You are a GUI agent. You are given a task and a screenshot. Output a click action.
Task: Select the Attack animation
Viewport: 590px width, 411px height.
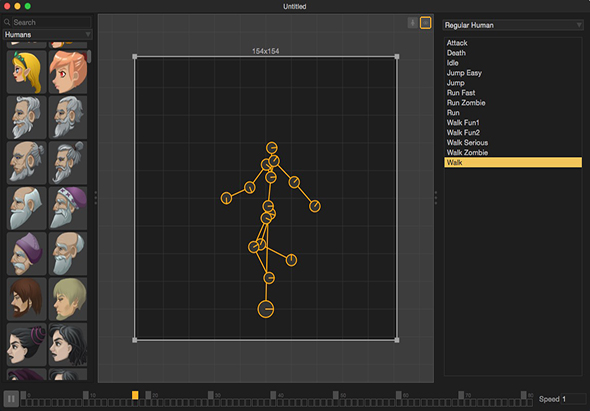click(513, 43)
